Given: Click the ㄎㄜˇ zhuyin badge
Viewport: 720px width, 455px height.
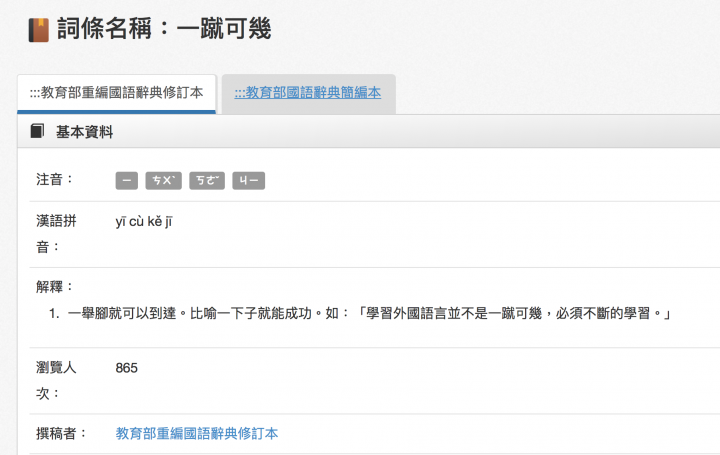Looking at the screenshot, I should (207, 181).
